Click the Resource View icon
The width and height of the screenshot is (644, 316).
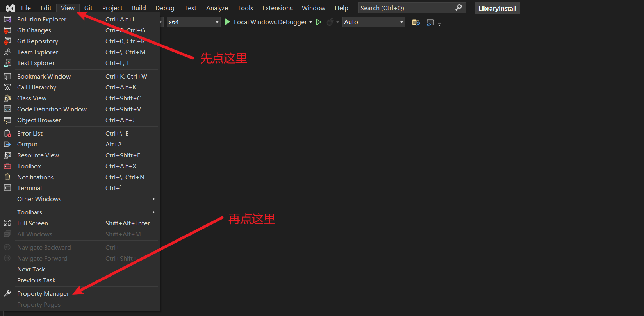[x=7, y=155]
